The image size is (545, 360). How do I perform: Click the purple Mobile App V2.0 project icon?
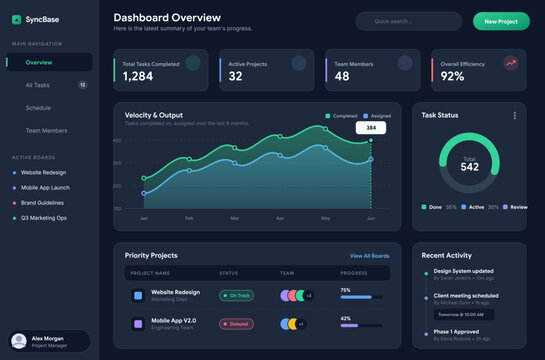138,324
